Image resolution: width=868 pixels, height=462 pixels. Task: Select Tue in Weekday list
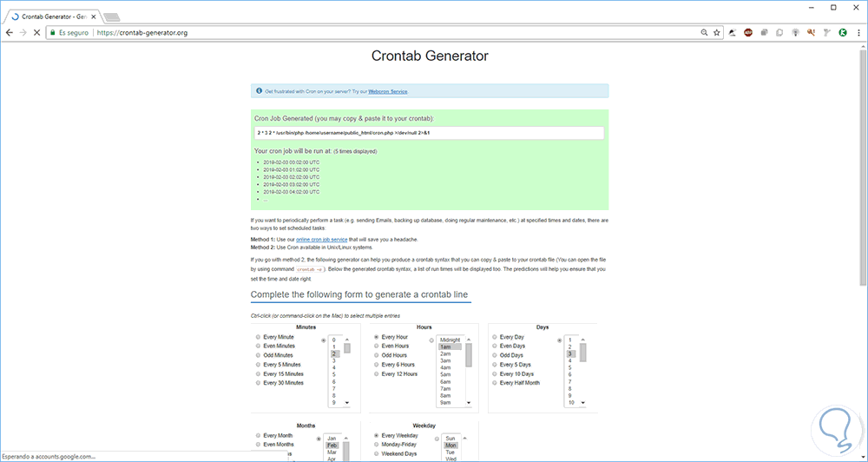tap(450, 452)
